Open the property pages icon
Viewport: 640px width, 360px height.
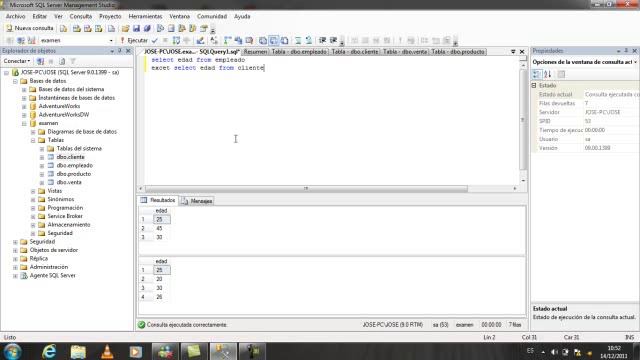click(562, 74)
